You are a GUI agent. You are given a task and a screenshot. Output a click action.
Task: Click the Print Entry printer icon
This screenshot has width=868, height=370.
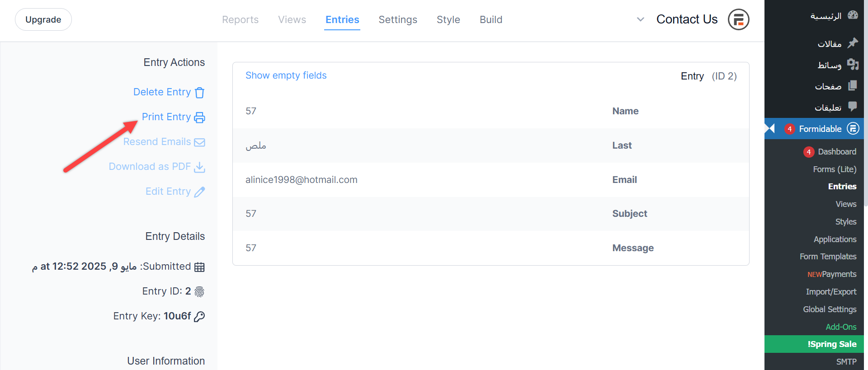199,117
